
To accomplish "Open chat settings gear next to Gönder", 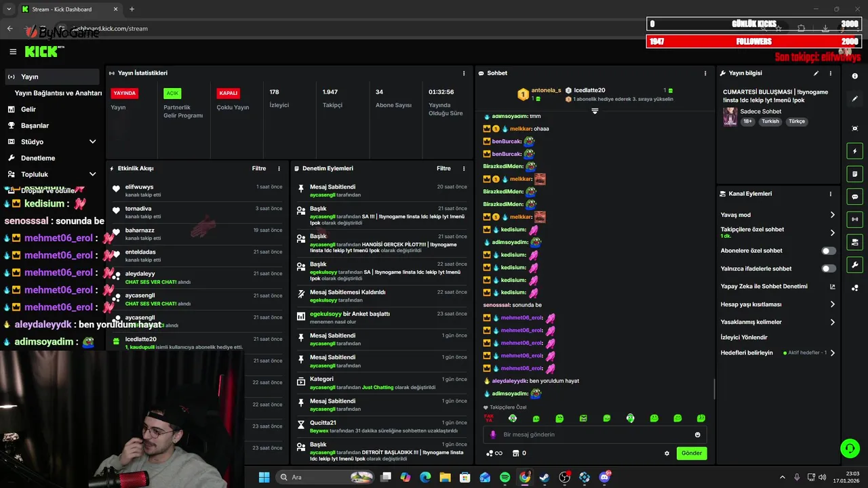I will [x=667, y=453].
